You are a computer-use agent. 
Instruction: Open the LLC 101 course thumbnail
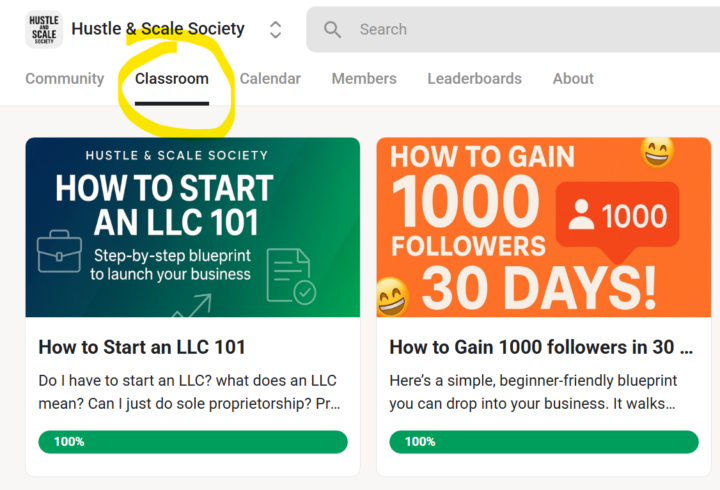(192, 227)
